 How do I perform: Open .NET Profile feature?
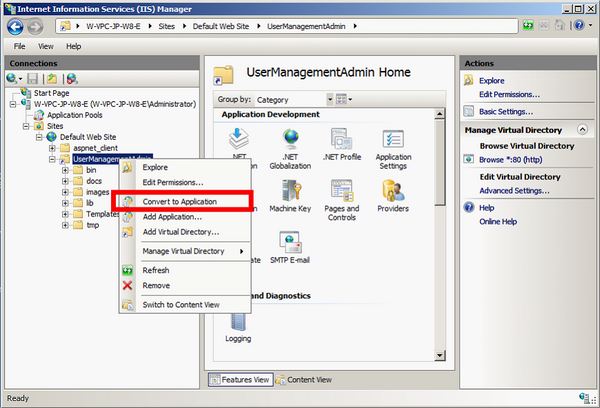coord(342,145)
